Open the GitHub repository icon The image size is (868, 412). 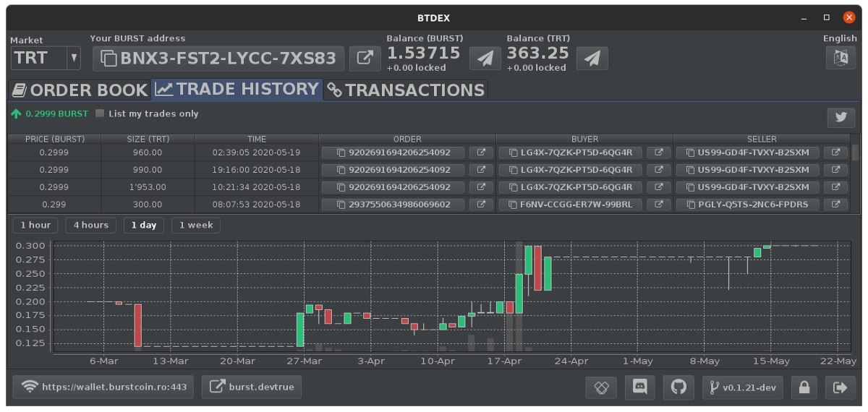click(x=678, y=387)
